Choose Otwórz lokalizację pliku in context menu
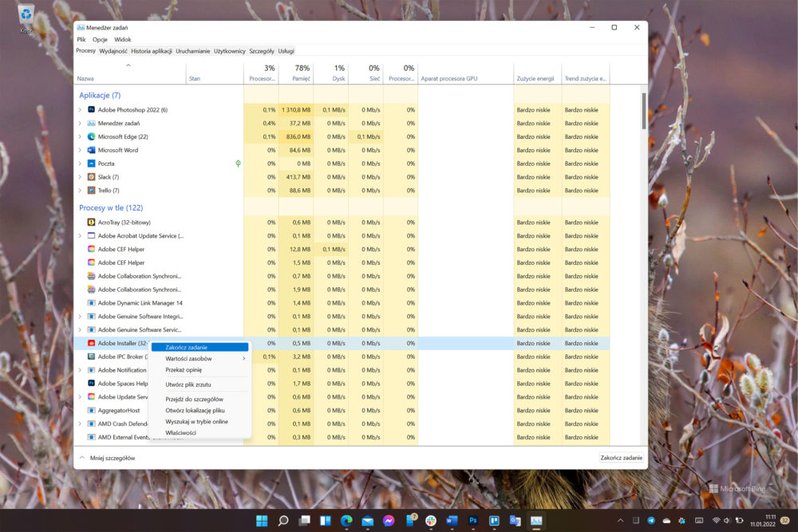798x532 pixels. pyautogui.click(x=200, y=411)
